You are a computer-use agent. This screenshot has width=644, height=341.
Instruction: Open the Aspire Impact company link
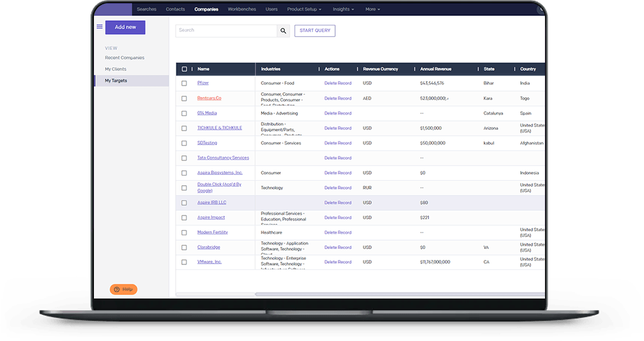point(211,217)
